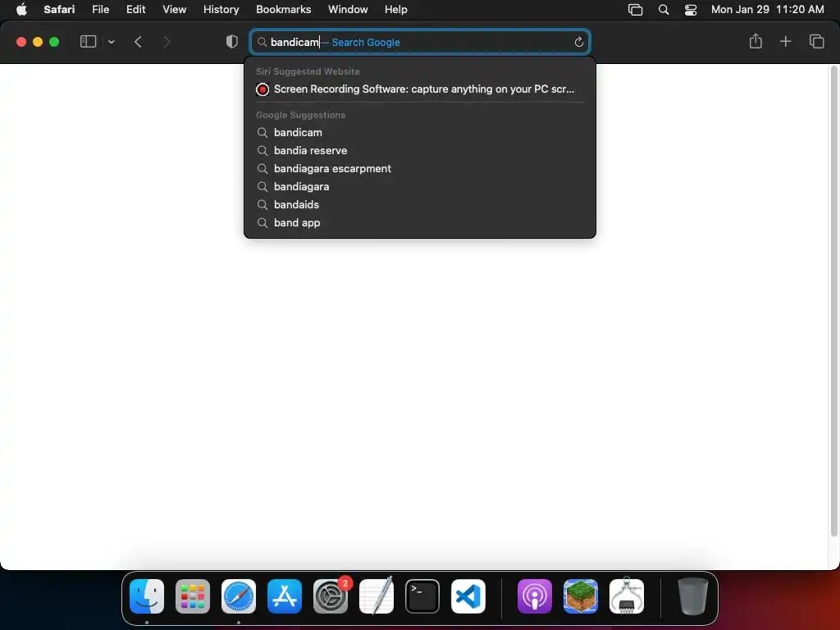Toggle the Safari sidebar
The width and height of the screenshot is (840, 630).
point(88,41)
